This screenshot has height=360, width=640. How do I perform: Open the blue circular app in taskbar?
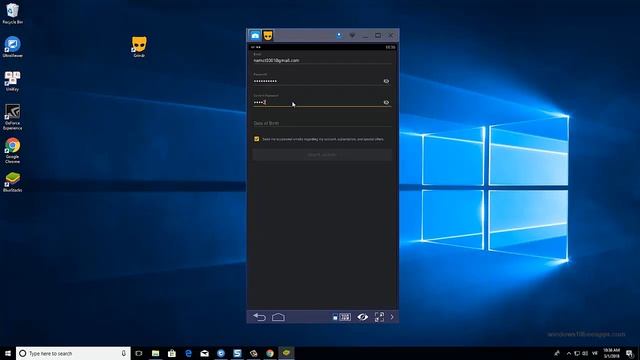pos(221,353)
